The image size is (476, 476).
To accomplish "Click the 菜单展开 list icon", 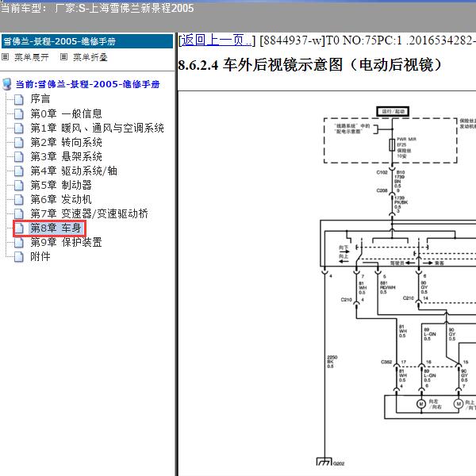I will click(x=6, y=57).
